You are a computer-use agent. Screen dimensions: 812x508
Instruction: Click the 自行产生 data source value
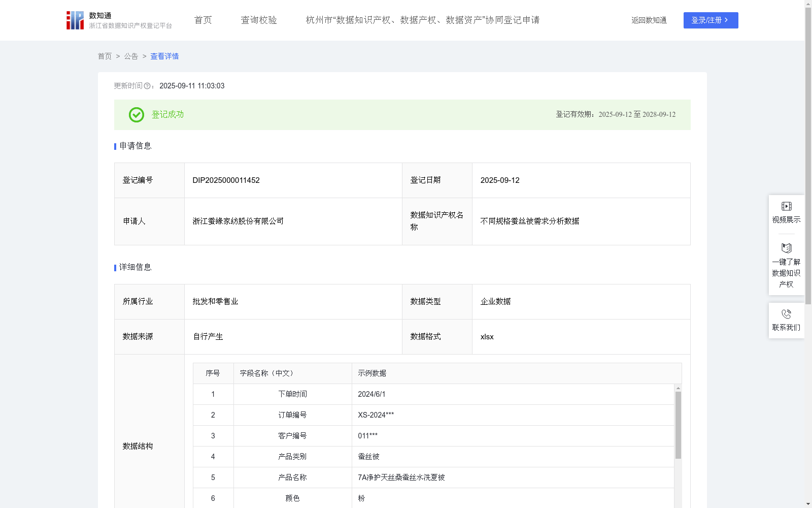(x=208, y=337)
